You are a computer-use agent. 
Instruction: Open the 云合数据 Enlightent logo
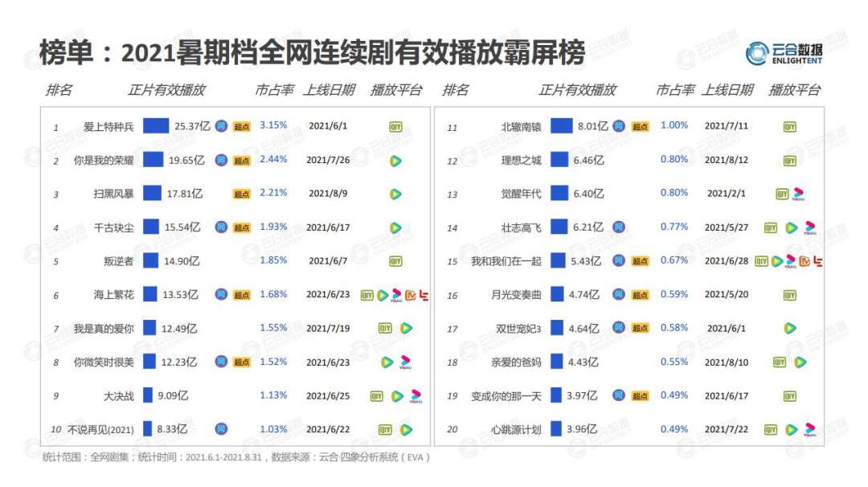click(x=784, y=54)
